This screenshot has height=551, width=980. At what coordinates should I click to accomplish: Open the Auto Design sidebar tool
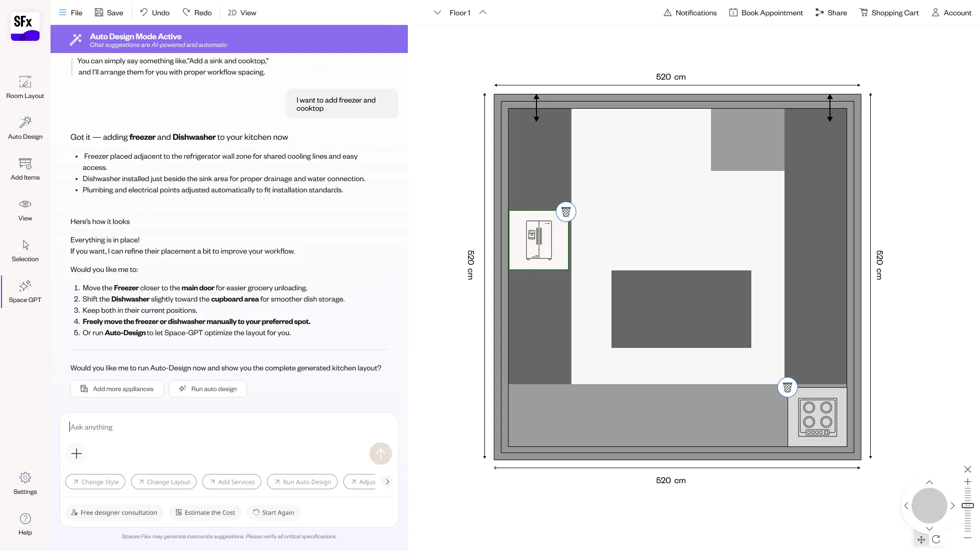(x=25, y=128)
